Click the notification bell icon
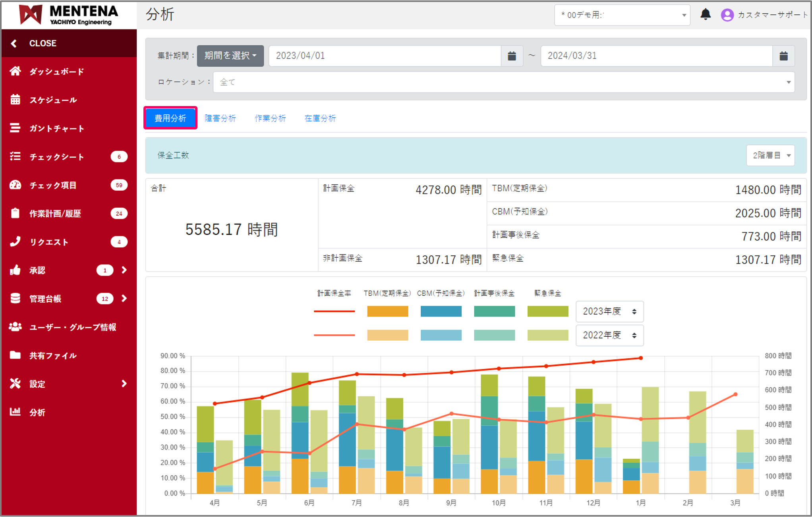This screenshot has width=812, height=517. [x=705, y=15]
